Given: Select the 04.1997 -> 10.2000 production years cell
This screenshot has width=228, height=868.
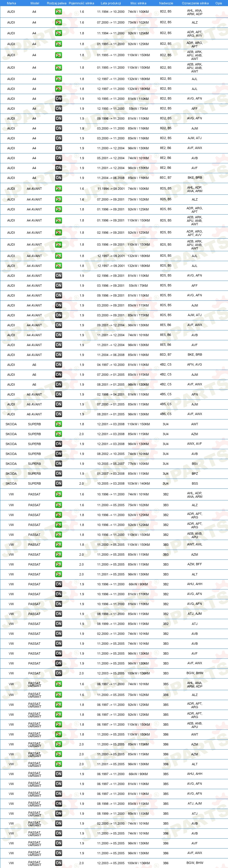Looking at the screenshot, I should 111,365.
